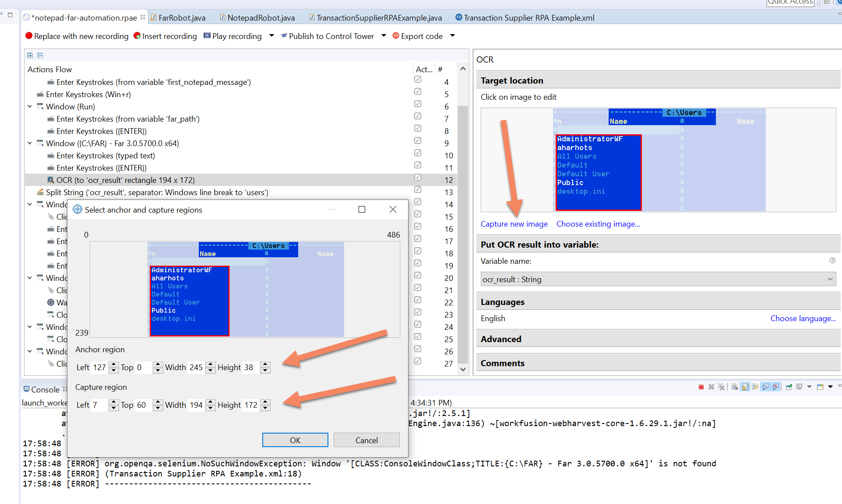This screenshot has height=504, width=842.
Task: Click the Choose existing image link
Action: 598,224
